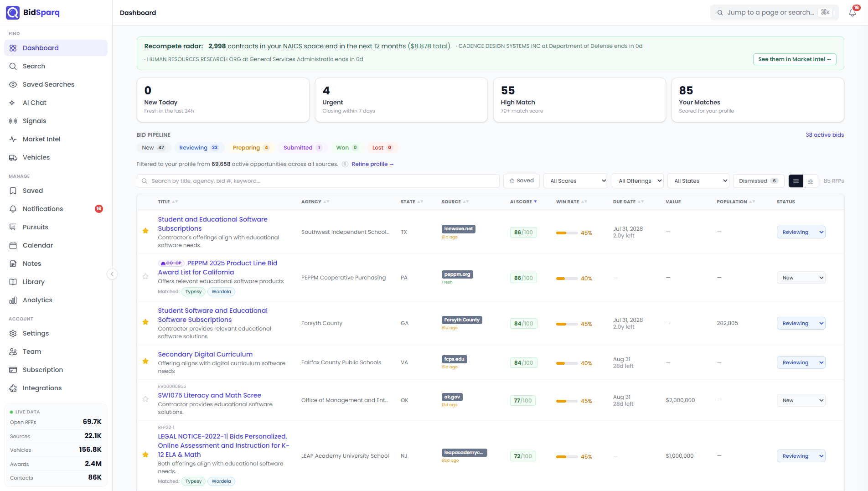
Task: Open the notification bell in top bar
Action: 852,13
